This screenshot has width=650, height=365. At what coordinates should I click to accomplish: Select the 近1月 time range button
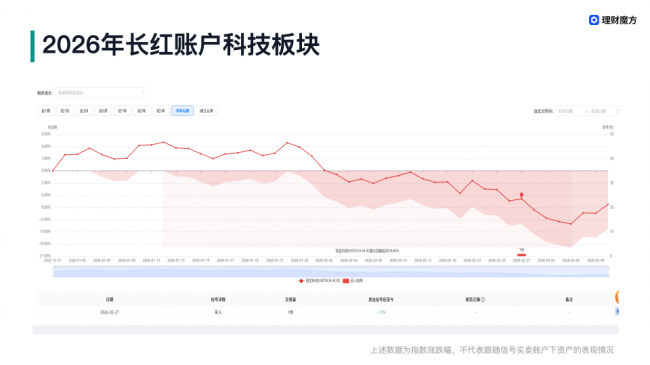pyautogui.click(x=65, y=111)
